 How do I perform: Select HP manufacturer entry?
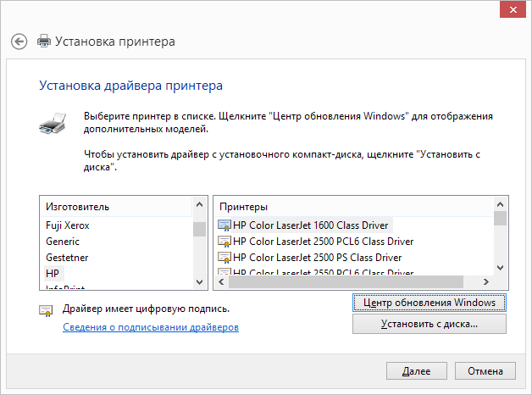click(x=53, y=273)
